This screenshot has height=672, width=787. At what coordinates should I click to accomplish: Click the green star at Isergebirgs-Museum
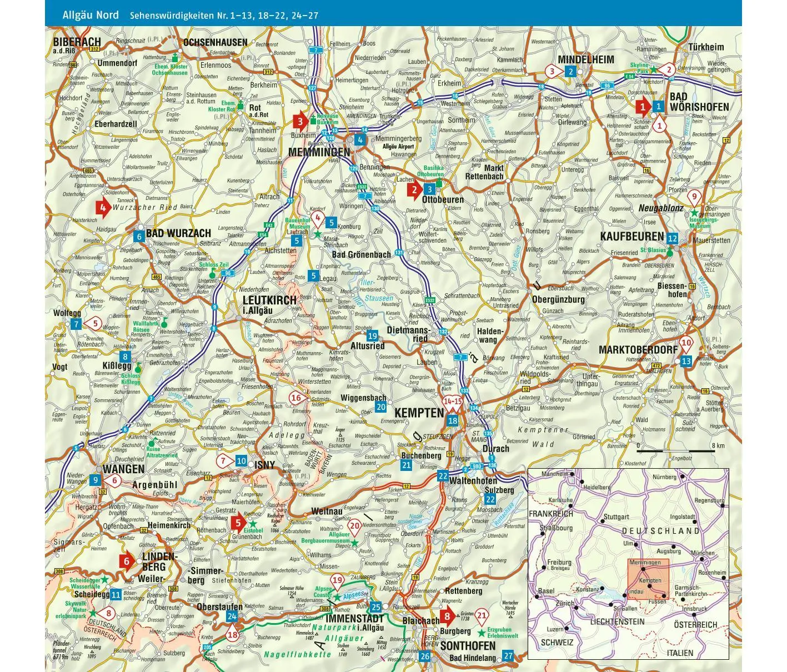point(694,213)
